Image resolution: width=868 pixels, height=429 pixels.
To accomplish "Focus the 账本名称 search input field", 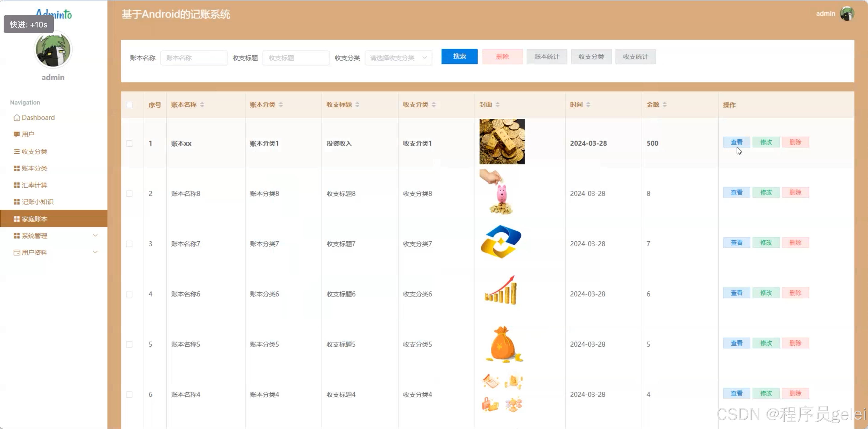I will [194, 58].
